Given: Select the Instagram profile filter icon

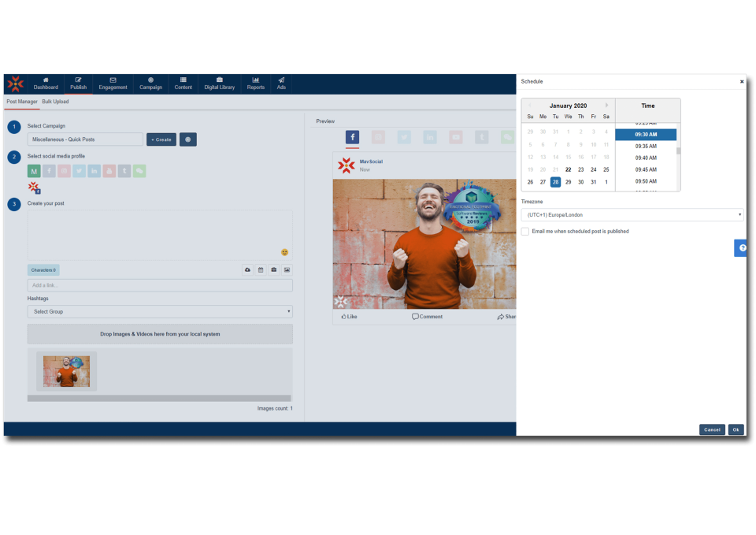Looking at the screenshot, I should (x=64, y=171).
